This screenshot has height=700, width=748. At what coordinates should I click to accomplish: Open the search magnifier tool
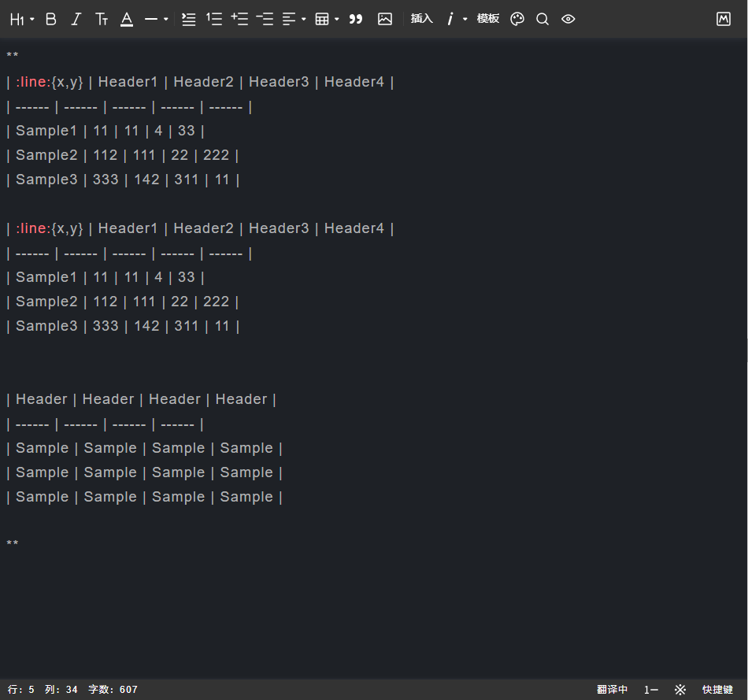tap(542, 19)
